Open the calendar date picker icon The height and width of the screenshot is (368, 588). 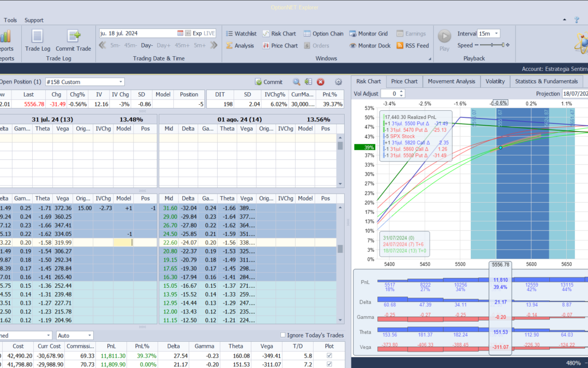click(180, 33)
